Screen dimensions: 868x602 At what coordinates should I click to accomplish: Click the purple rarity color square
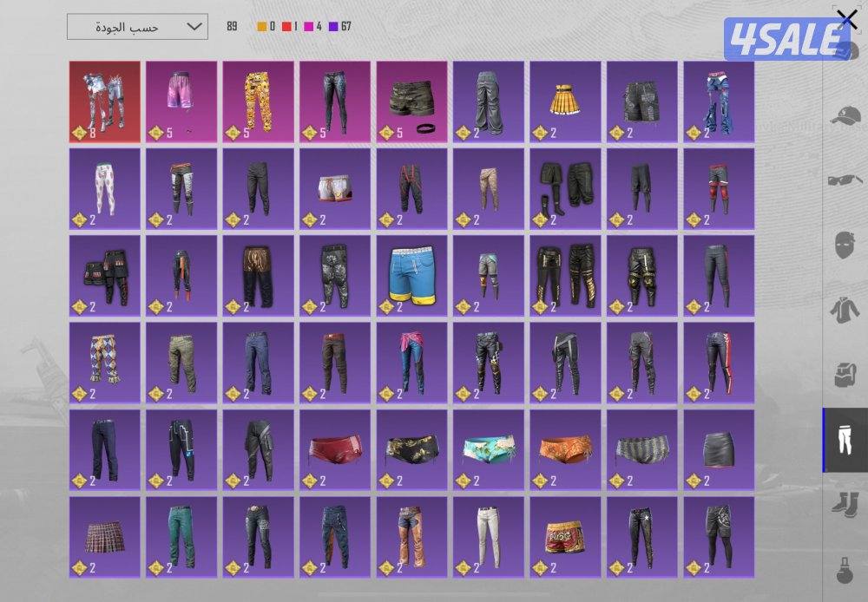click(x=333, y=27)
